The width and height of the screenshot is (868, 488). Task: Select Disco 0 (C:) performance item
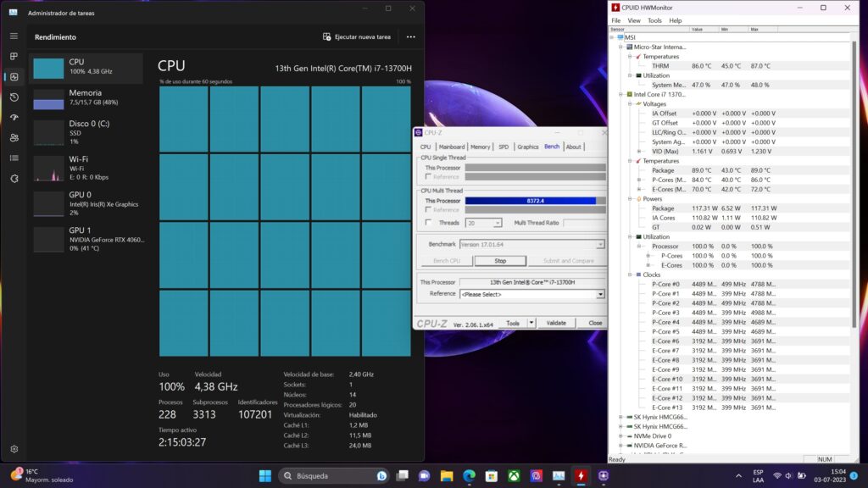pos(86,132)
